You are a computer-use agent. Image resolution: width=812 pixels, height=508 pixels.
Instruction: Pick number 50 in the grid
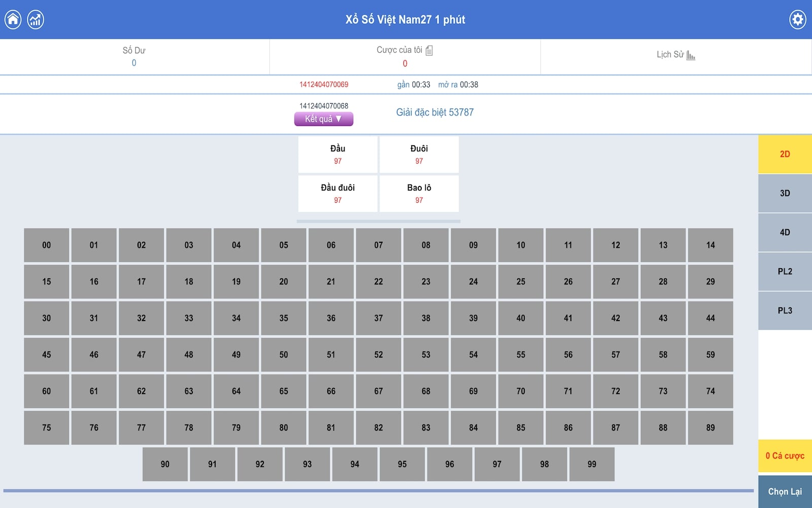pyautogui.click(x=284, y=355)
